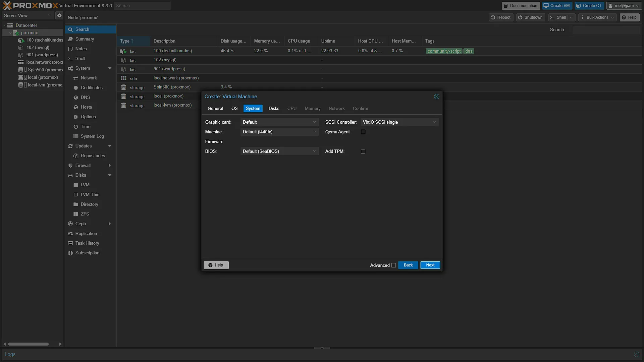
Task: Click the Reboot button
Action: pos(501,17)
